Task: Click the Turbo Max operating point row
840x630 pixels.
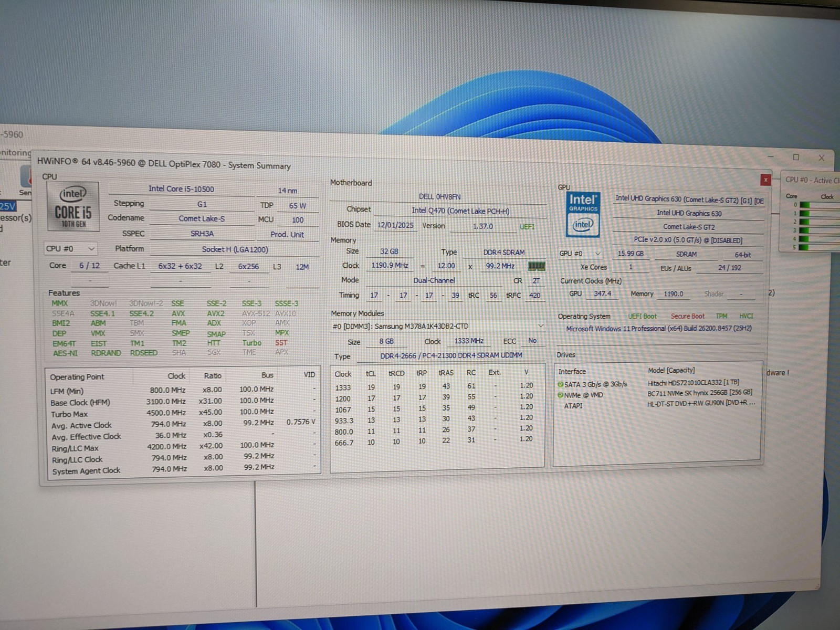Action: pyautogui.click(x=183, y=413)
